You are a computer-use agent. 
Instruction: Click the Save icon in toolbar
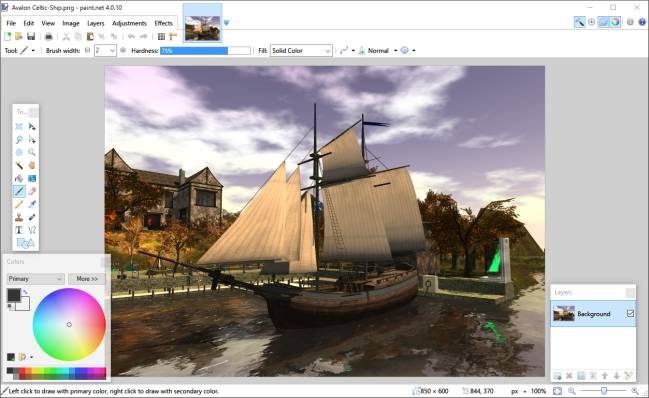[x=31, y=36]
